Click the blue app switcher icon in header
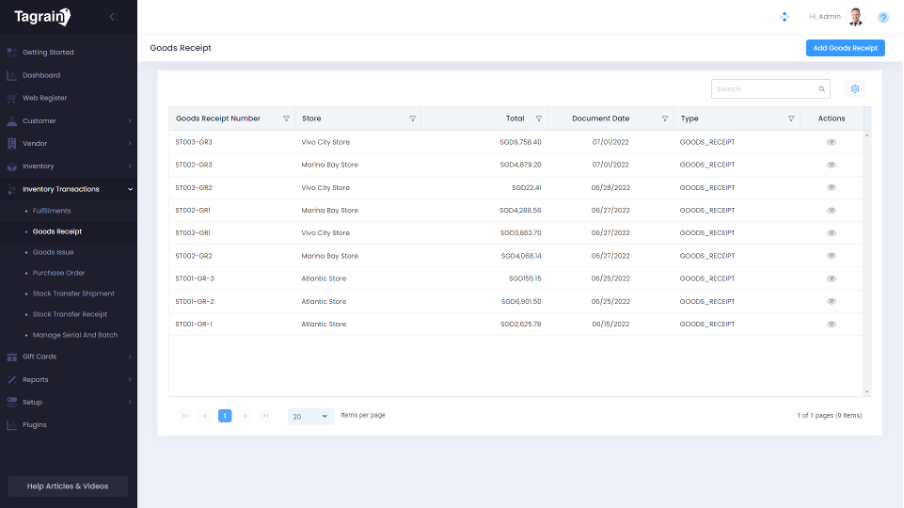The height and width of the screenshot is (508, 904). (x=784, y=17)
